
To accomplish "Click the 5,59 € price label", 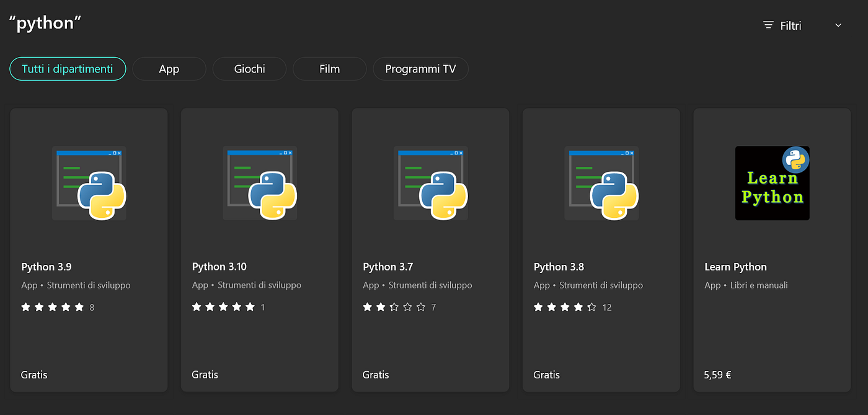I will (717, 375).
